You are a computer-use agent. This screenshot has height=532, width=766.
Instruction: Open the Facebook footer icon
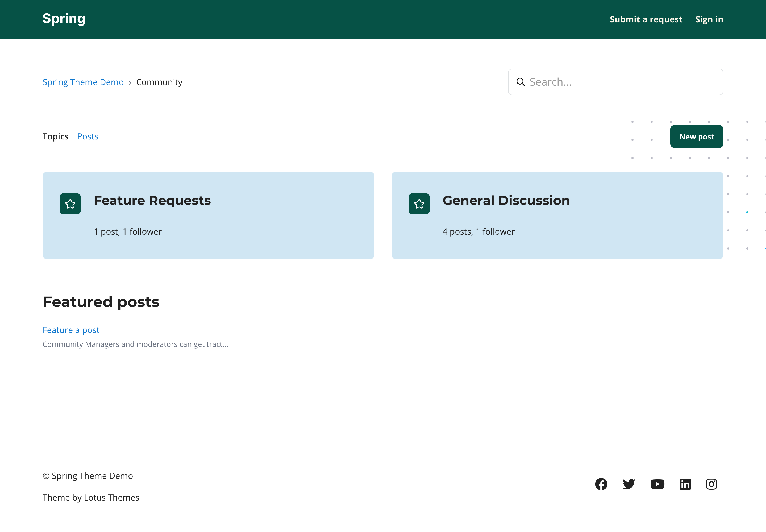click(601, 484)
